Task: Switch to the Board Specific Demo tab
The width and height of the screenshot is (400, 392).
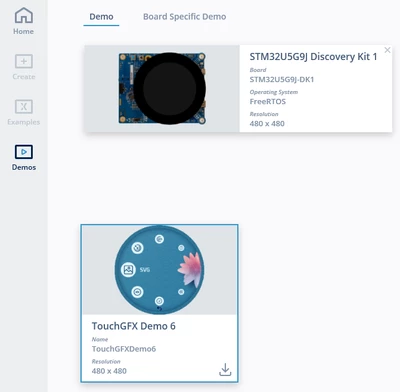Action: tap(185, 17)
